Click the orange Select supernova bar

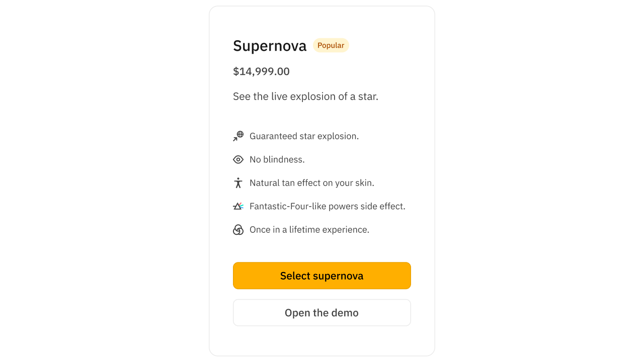[x=321, y=276]
